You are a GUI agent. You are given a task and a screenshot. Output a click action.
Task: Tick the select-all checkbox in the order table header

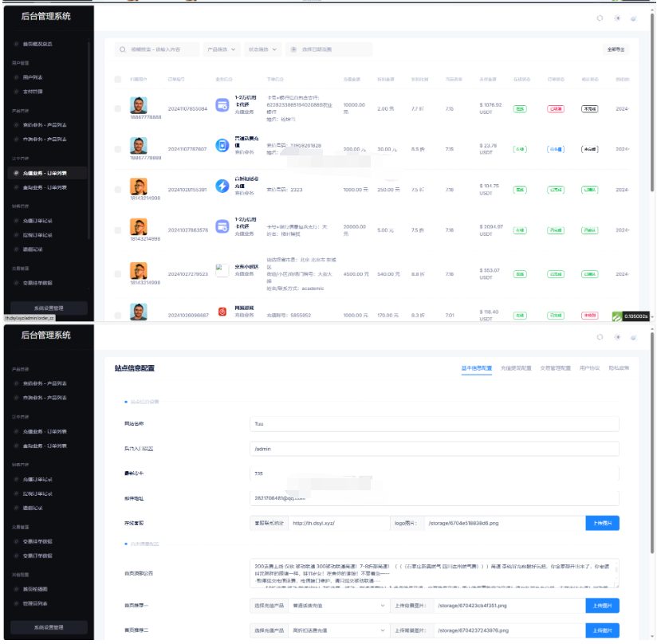[x=118, y=79]
